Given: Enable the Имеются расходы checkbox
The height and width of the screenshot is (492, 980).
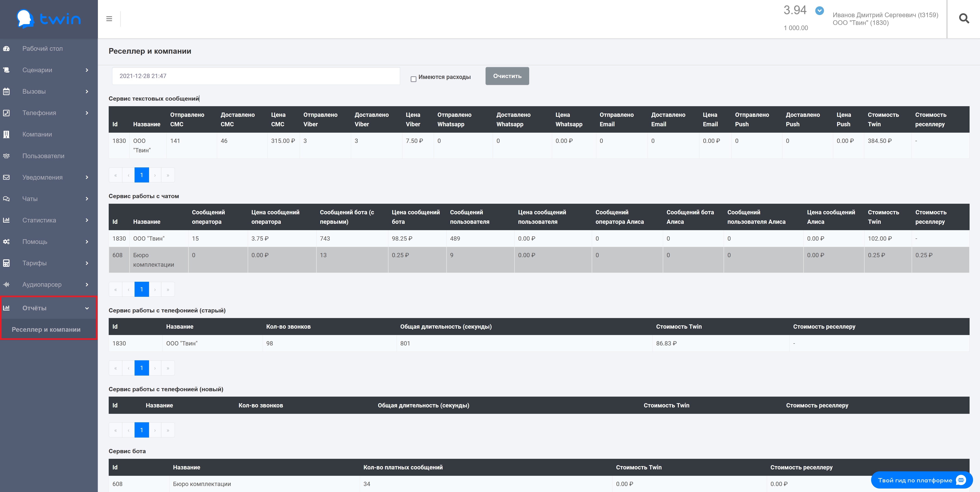Looking at the screenshot, I should (414, 79).
